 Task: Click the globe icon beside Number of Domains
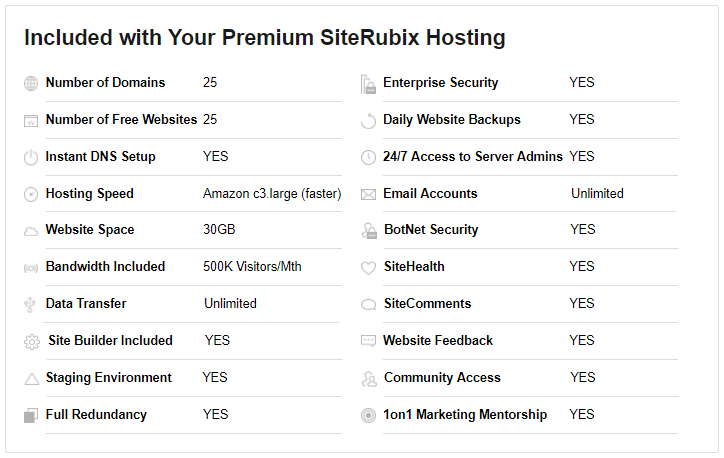[x=31, y=84]
